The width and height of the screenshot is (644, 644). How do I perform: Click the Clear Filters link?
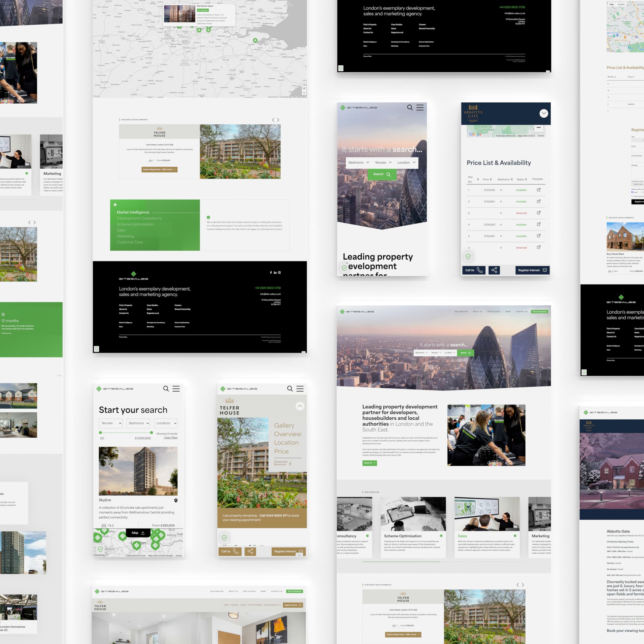(x=170, y=438)
